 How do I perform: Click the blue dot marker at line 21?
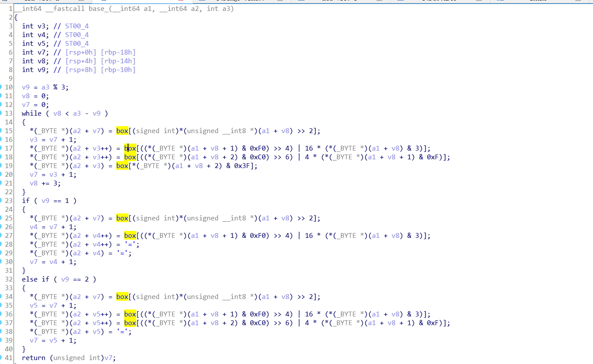pyautogui.click(x=1, y=183)
